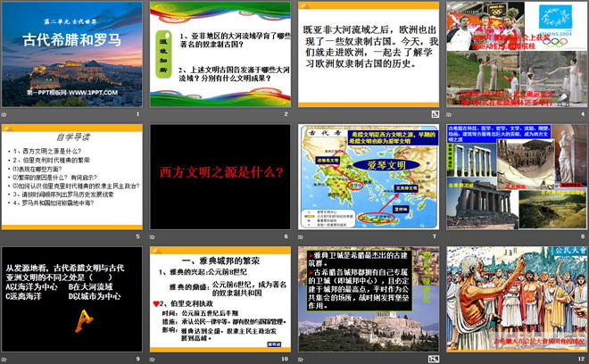Select slide 2 with 温故知新 review questions

tap(220, 54)
